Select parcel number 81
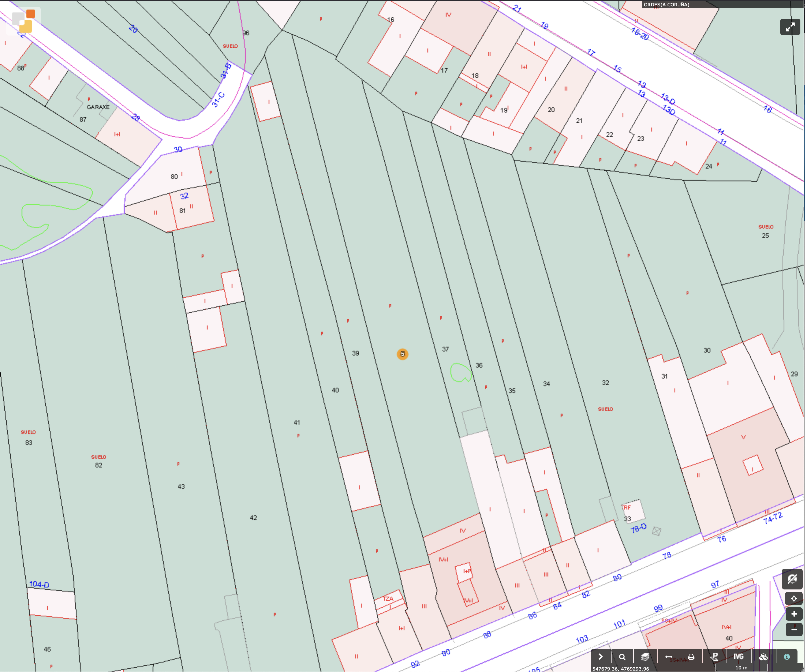805x672 pixels. pos(182,210)
